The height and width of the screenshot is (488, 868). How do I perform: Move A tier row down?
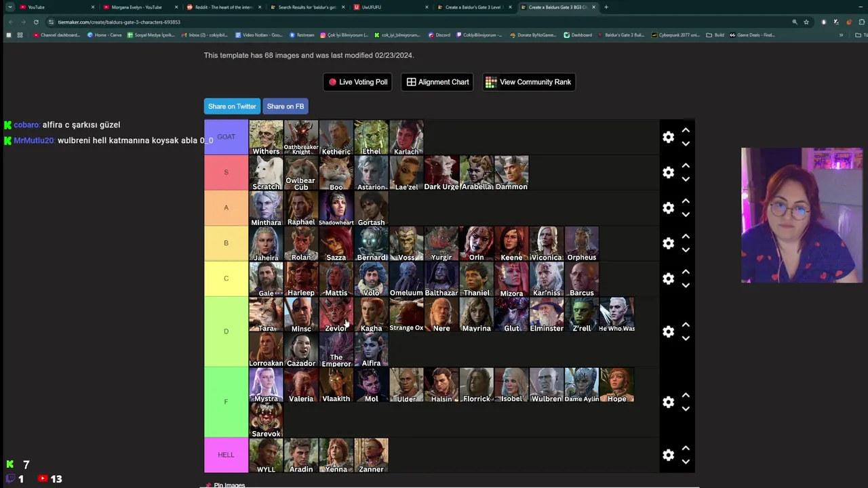coord(686,214)
